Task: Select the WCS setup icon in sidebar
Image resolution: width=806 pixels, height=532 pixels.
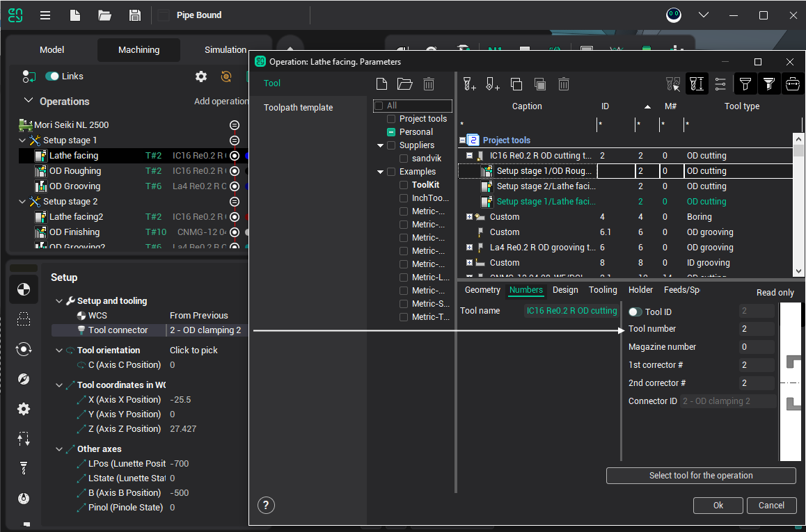Action: coord(24,289)
